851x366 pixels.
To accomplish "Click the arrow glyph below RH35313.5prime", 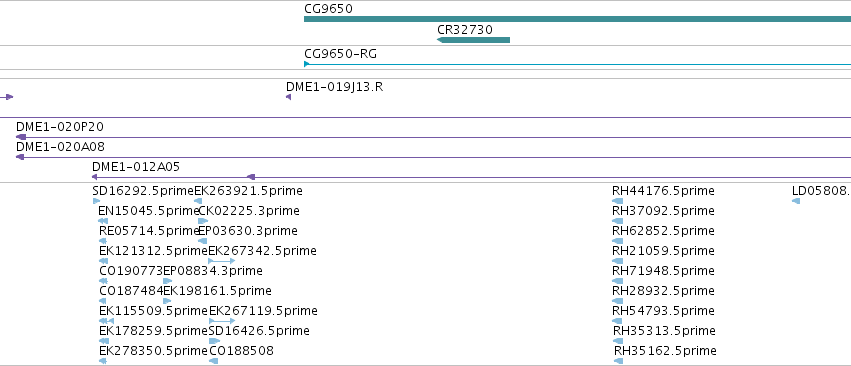I will point(618,341).
